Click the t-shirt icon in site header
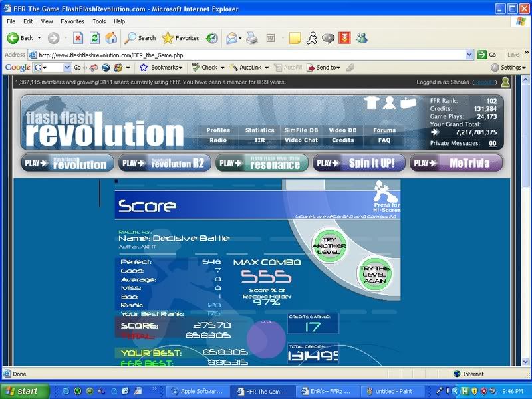This screenshot has height=399, width=532. click(372, 103)
